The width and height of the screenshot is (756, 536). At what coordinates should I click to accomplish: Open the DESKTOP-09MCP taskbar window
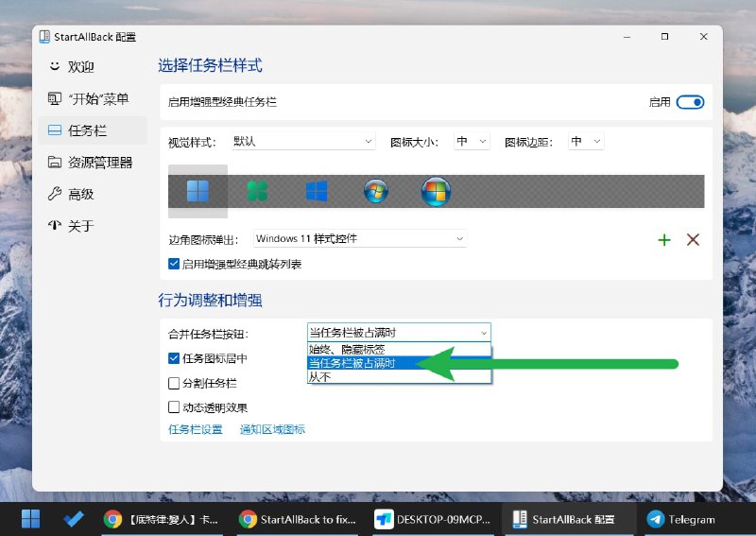pos(435,520)
